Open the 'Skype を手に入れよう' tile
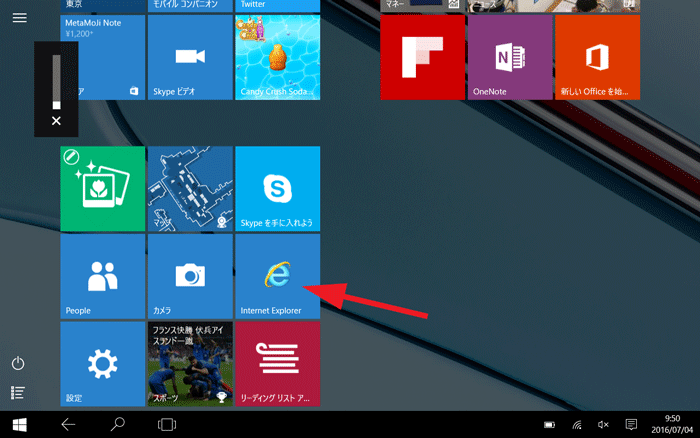Screen dimensions: 700x438 point(277,188)
